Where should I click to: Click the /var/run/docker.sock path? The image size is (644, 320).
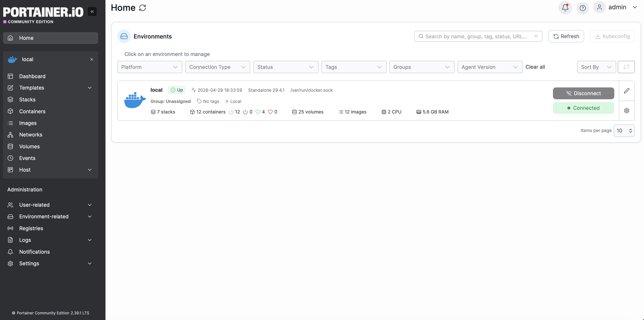(311, 90)
